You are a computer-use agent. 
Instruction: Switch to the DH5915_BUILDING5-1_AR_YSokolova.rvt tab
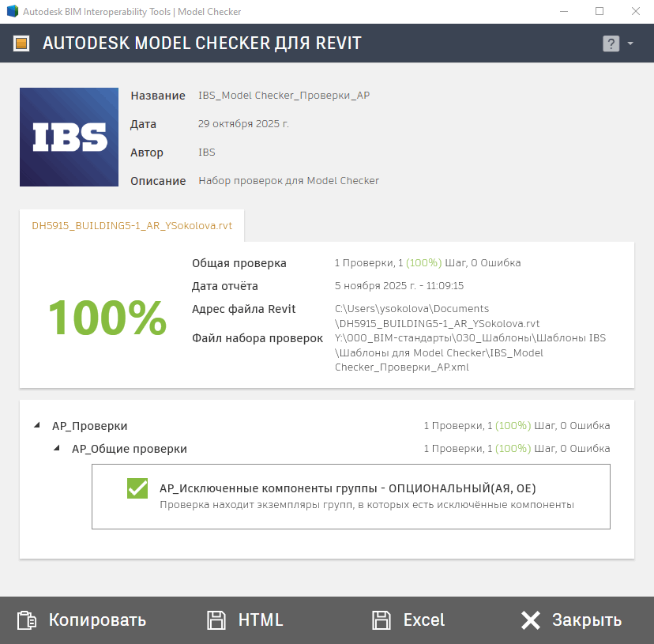(x=132, y=225)
